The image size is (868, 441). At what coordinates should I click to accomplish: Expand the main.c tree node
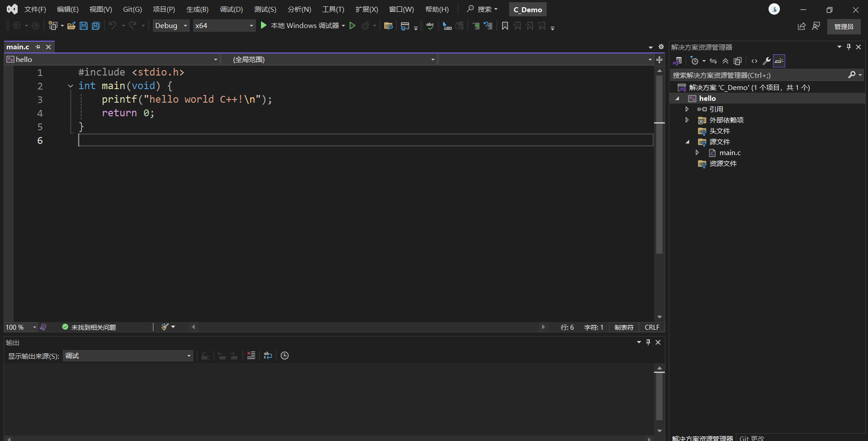(697, 153)
